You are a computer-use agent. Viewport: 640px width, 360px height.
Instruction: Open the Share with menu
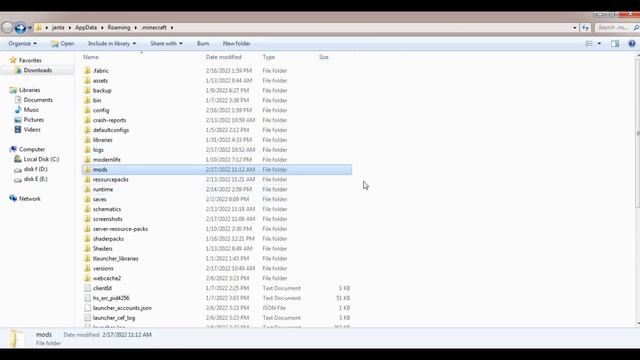166,43
